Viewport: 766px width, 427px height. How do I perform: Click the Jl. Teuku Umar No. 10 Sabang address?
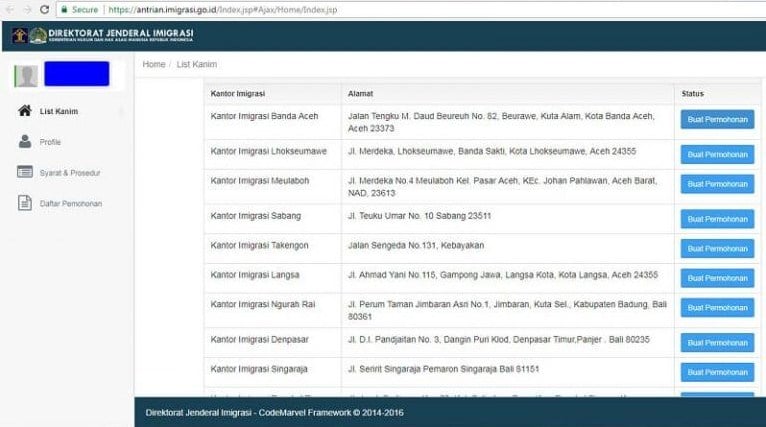point(420,215)
